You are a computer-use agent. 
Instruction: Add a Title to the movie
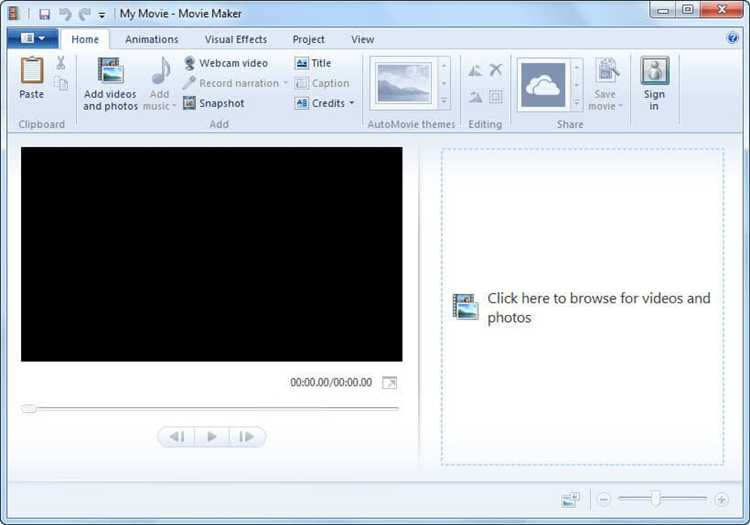coord(313,63)
